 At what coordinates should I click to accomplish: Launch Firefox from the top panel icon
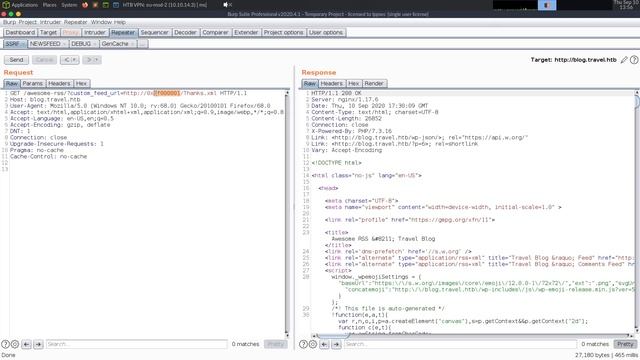click(85, 5)
